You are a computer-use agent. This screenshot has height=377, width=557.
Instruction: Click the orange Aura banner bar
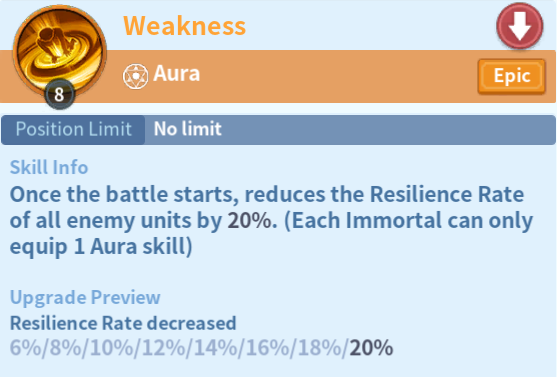coord(278,76)
